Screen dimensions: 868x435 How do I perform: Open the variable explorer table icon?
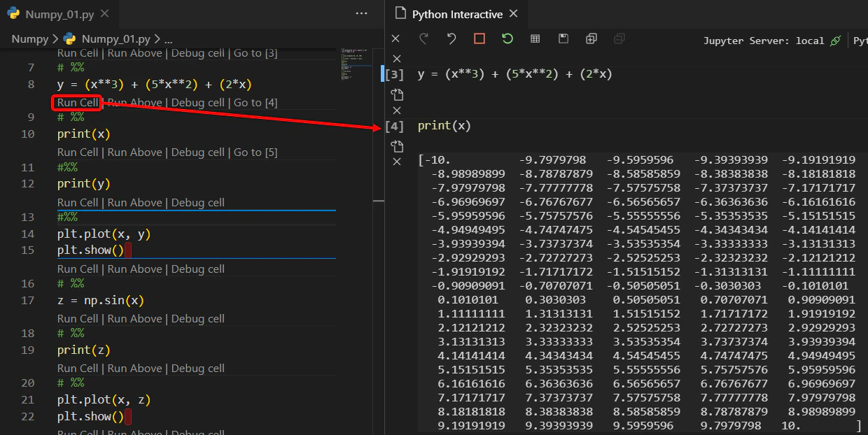pos(535,39)
